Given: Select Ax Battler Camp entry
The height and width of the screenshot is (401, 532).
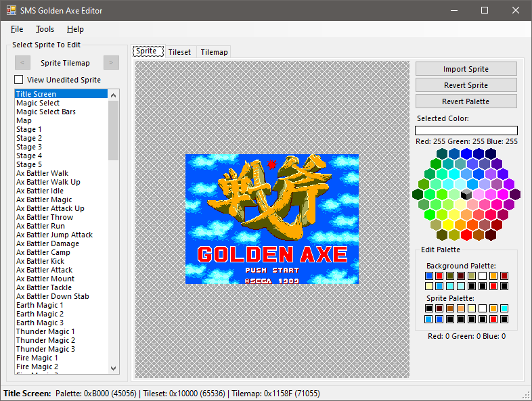Looking at the screenshot, I should [x=62, y=252].
